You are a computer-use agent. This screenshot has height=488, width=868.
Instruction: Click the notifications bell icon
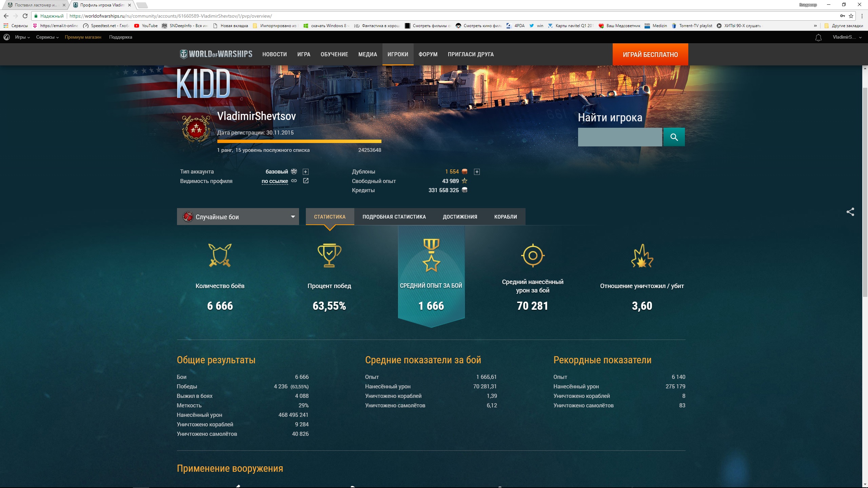[818, 37]
